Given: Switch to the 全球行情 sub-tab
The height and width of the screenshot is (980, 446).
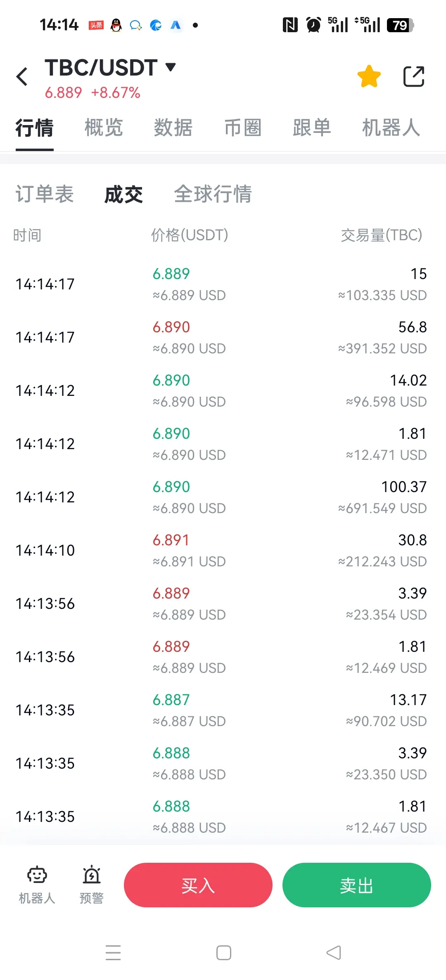Looking at the screenshot, I should 213,194.
